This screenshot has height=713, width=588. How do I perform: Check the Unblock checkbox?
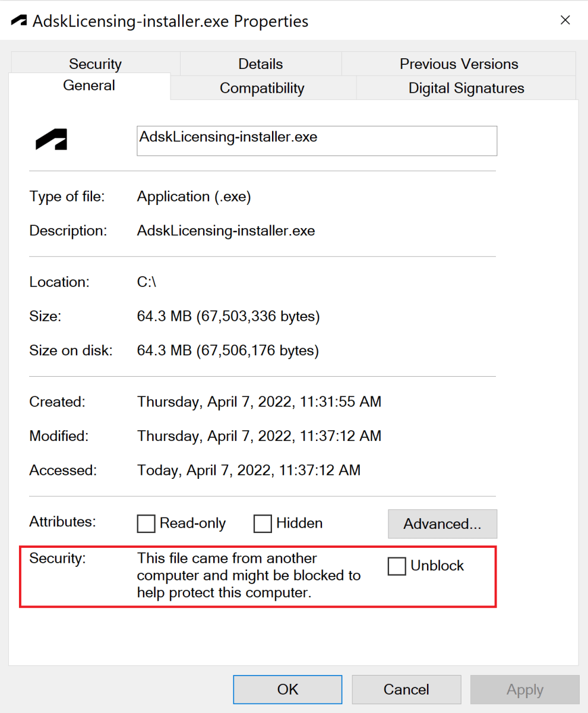coord(397,566)
